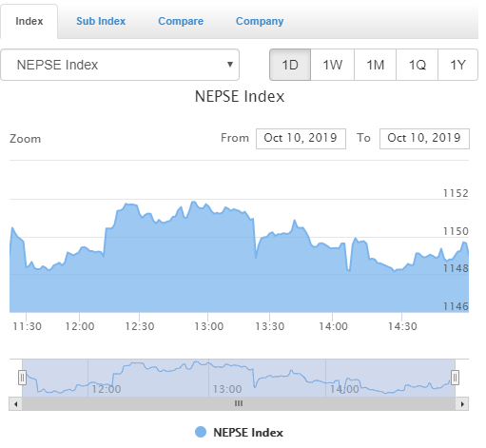Image resolution: width=486 pixels, height=448 pixels.
Task: Click the From date field
Action: pyautogui.click(x=301, y=139)
